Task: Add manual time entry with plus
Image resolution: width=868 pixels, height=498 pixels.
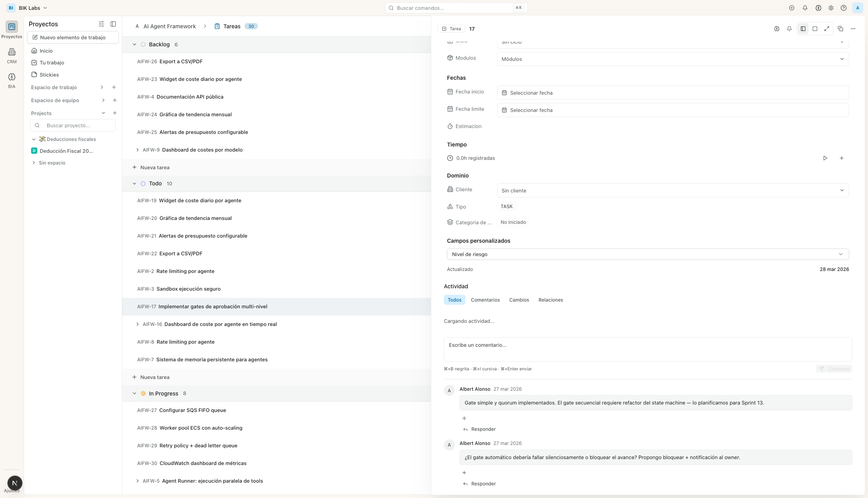Action: point(842,158)
